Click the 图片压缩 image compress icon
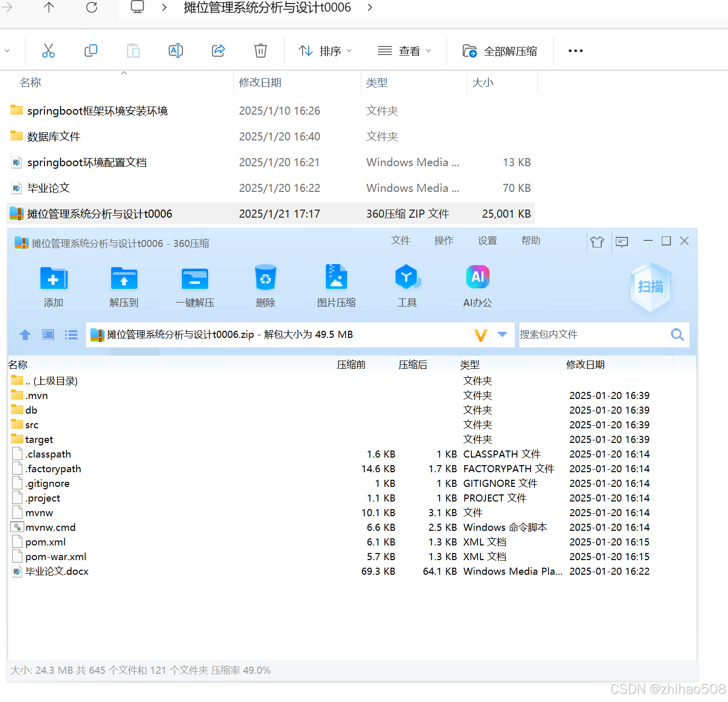The width and height of the screenshot is (728, 702). (336, 286)
